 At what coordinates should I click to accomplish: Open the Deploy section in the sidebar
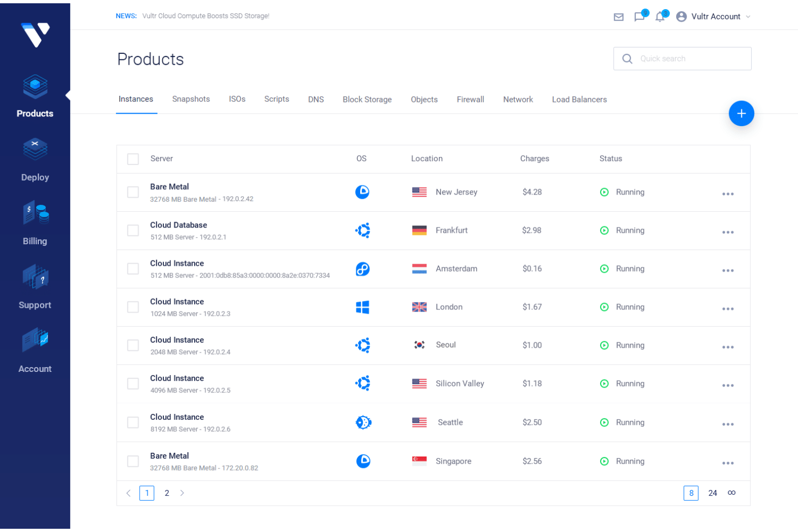point(35,159)
